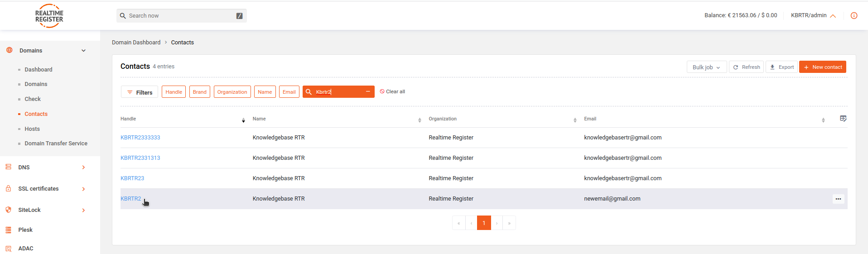Click the account balance text
Screen dimensions: 868x254
point(741,15)
